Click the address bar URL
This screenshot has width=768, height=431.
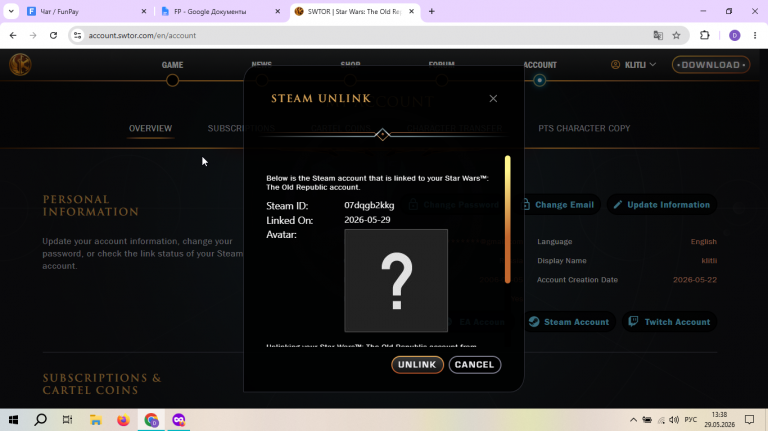click(142, 35)
